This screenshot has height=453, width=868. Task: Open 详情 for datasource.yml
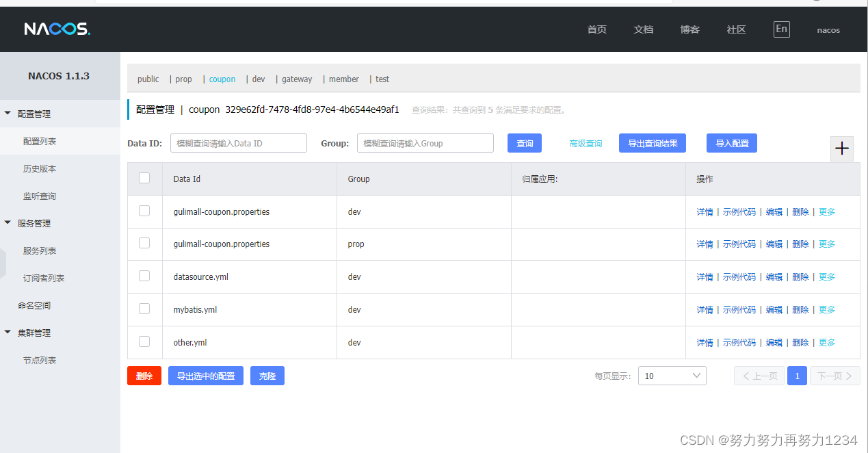coord(705,277)
